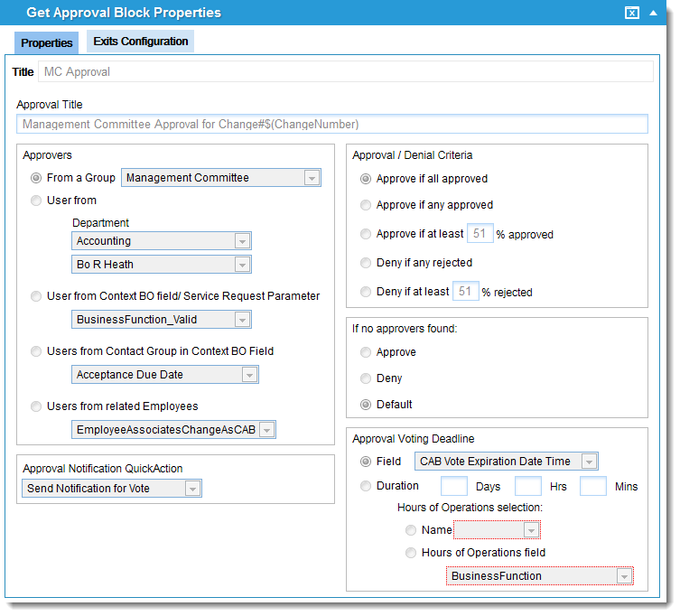Select 'Users from related Employees' option
This screenshot has height=616, width=680.
[x=36, y=406]
